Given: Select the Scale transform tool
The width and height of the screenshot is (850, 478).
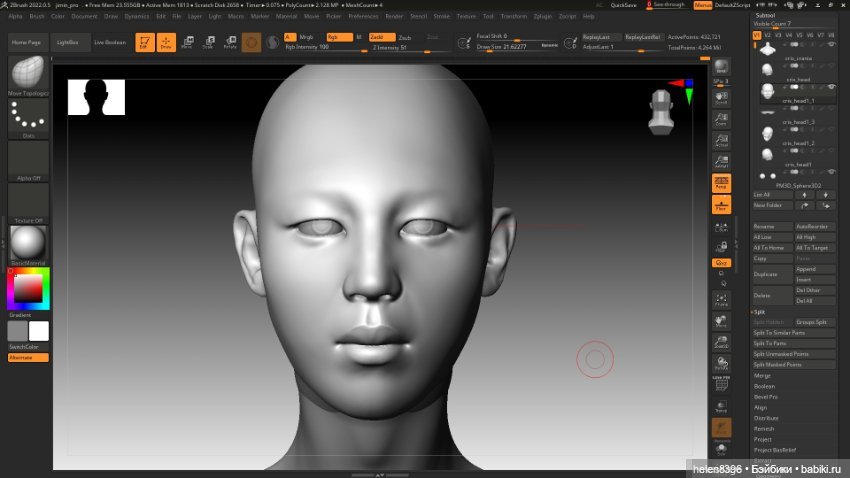Looking at the screenshot, I should pos(208,42).
